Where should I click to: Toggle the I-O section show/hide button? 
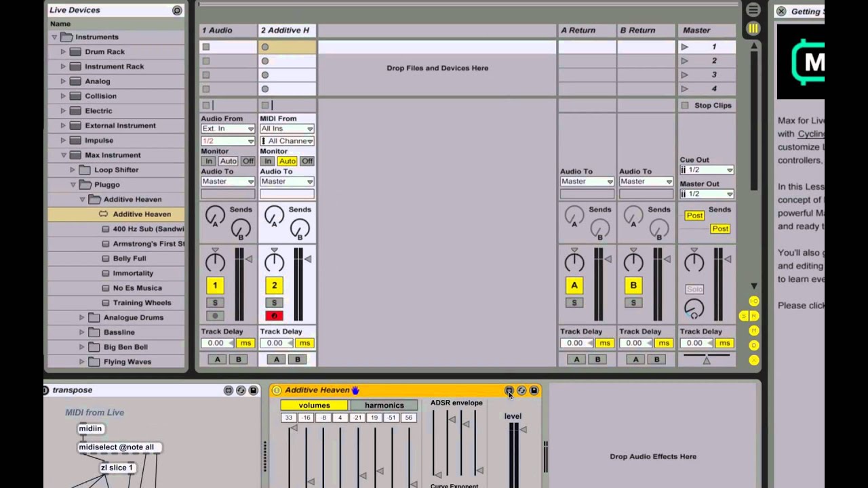[x=753, y=301]
